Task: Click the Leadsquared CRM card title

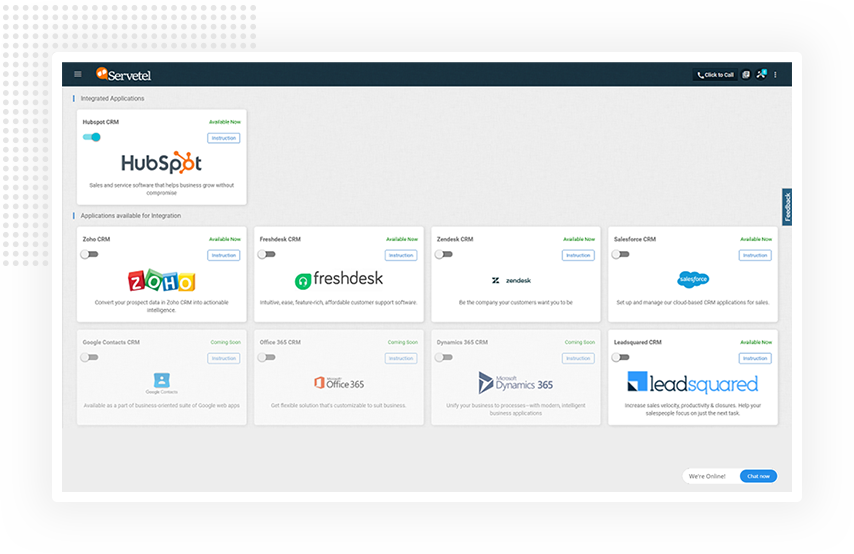Action: [x=638, y=342]
